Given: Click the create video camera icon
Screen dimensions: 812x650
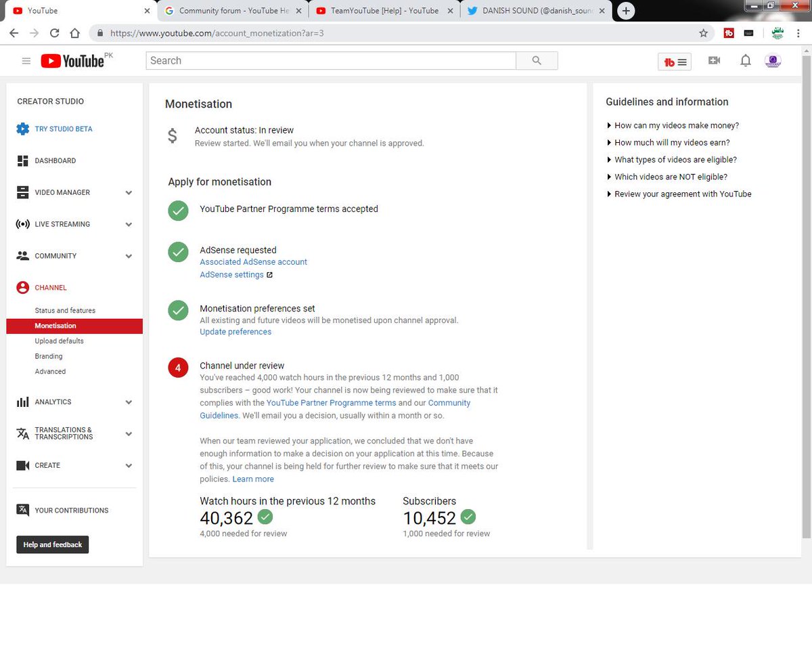Looking at the screenshot, I should [714, 60].
